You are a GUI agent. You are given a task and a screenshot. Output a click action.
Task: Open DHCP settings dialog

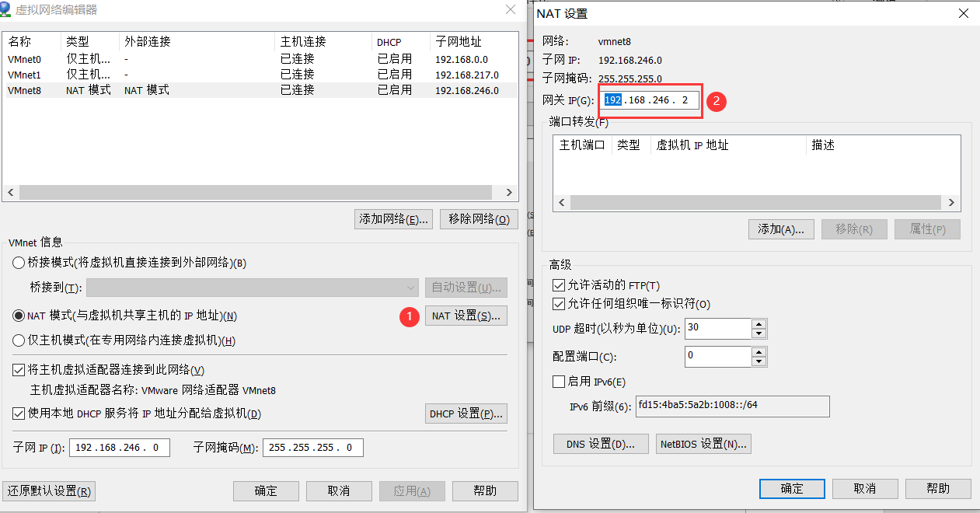[x=466, y=414]
